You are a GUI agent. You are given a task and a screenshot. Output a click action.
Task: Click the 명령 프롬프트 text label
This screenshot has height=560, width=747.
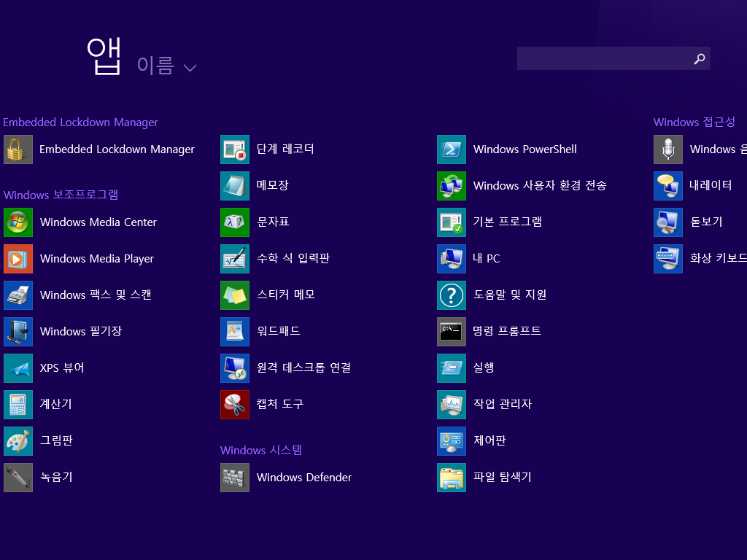click(507, 331)
